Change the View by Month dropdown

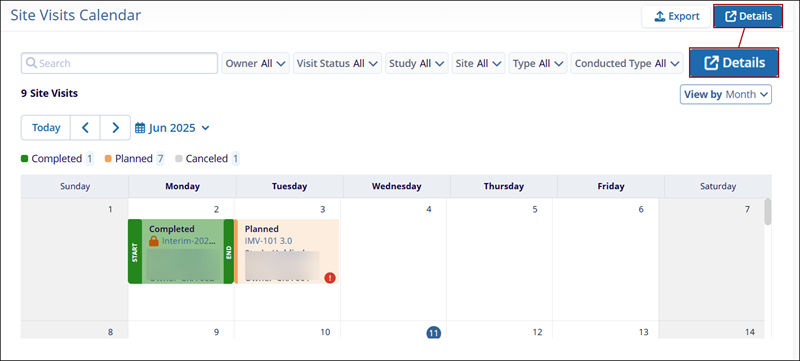[726, 94]
